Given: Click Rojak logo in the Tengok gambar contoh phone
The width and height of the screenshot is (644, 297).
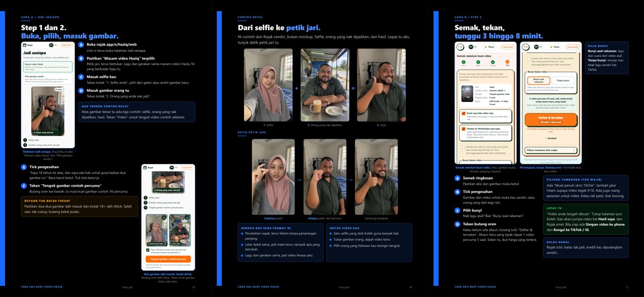Looking at the screenshot, I should coord(145,168).
